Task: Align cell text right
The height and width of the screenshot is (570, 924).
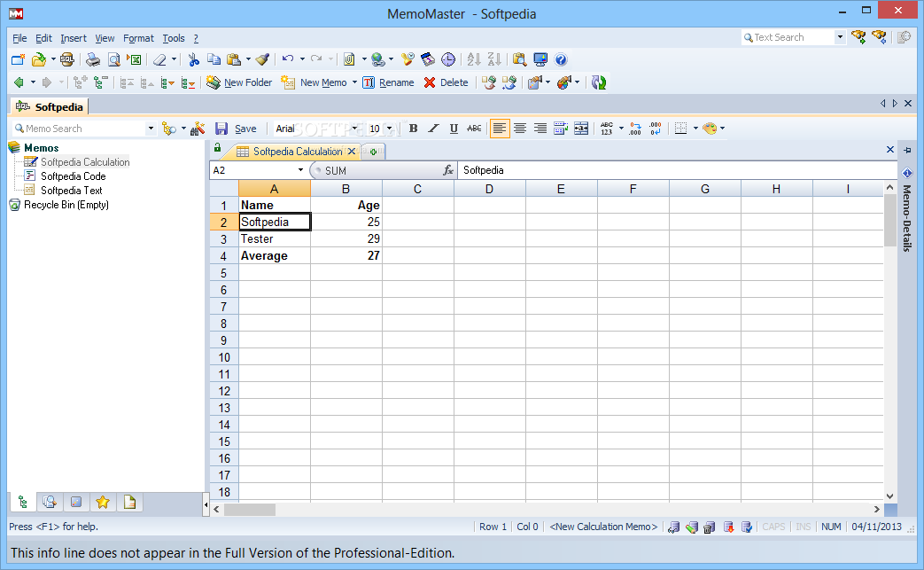Action: 540,129
